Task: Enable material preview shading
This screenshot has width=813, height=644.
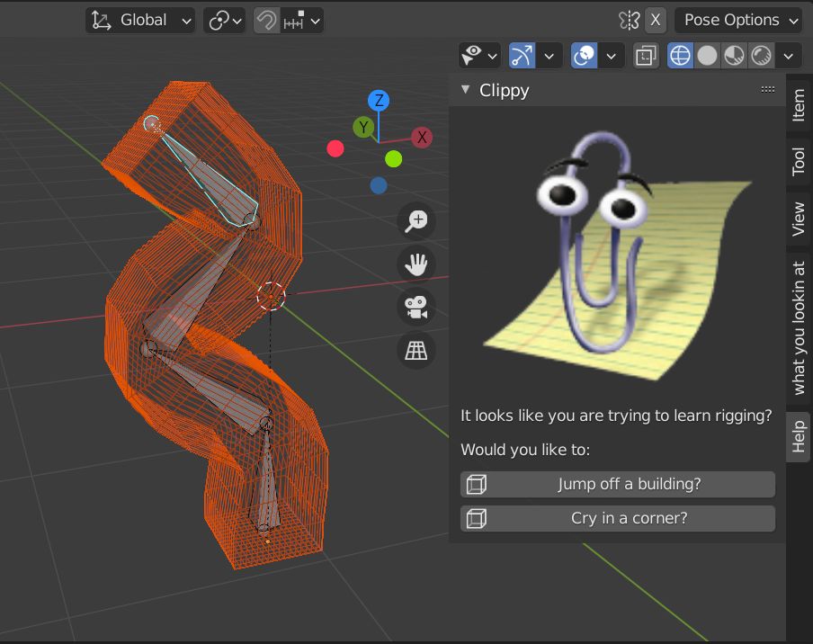Action: click(733, 55)
